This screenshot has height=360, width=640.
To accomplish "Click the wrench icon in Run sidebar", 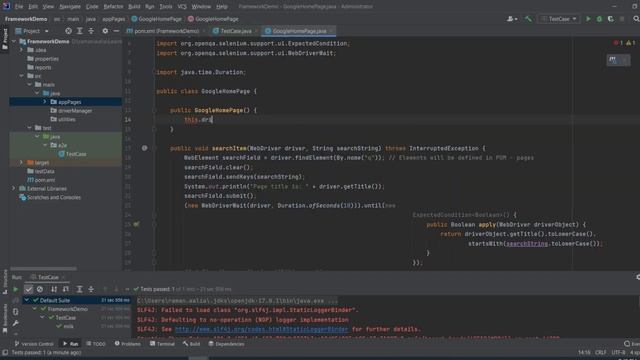I will [16, 323].
